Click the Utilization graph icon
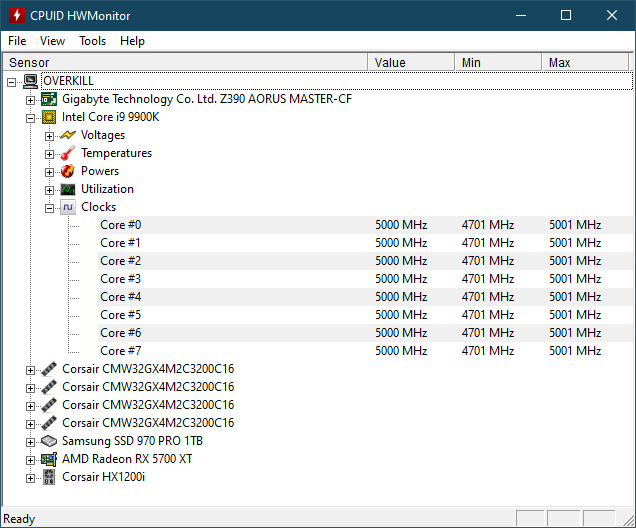Image resolution: width=636 pixels, height=528 pixels. pyautogui.click(x=68, y=189)
